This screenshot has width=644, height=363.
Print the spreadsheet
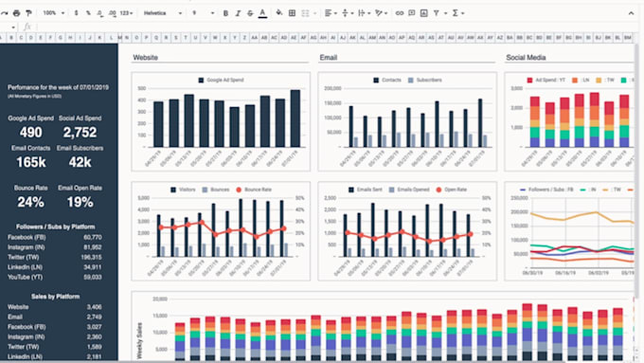(16, 13)
